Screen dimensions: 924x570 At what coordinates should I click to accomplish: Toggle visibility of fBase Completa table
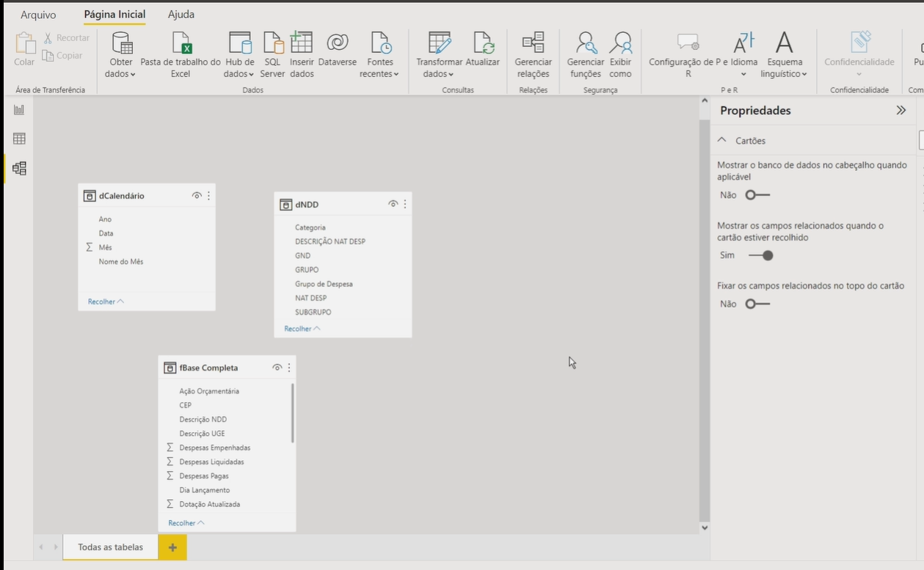(x=277, y=368)
